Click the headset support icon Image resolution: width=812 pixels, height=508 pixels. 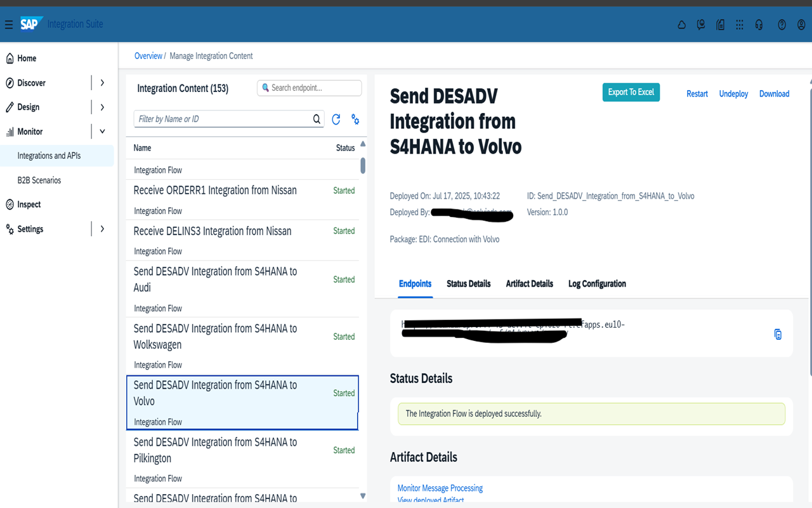(x=759, y=25)
